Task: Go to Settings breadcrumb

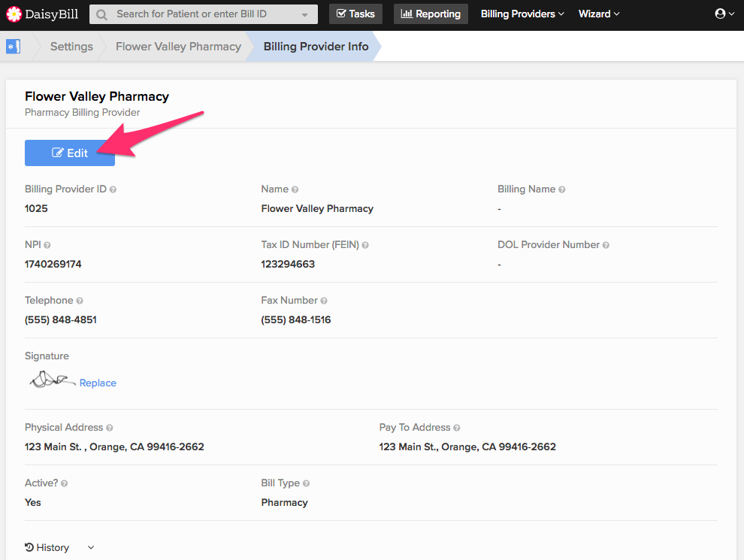Action: pos(71,47)
